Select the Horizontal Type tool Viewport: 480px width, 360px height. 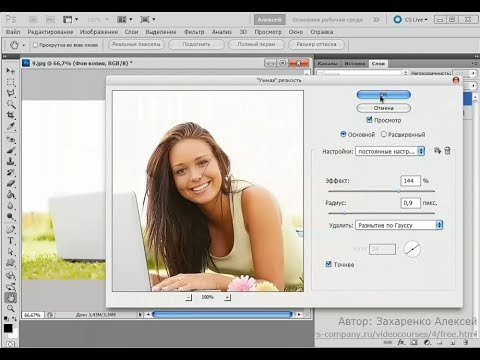[11, 240]
